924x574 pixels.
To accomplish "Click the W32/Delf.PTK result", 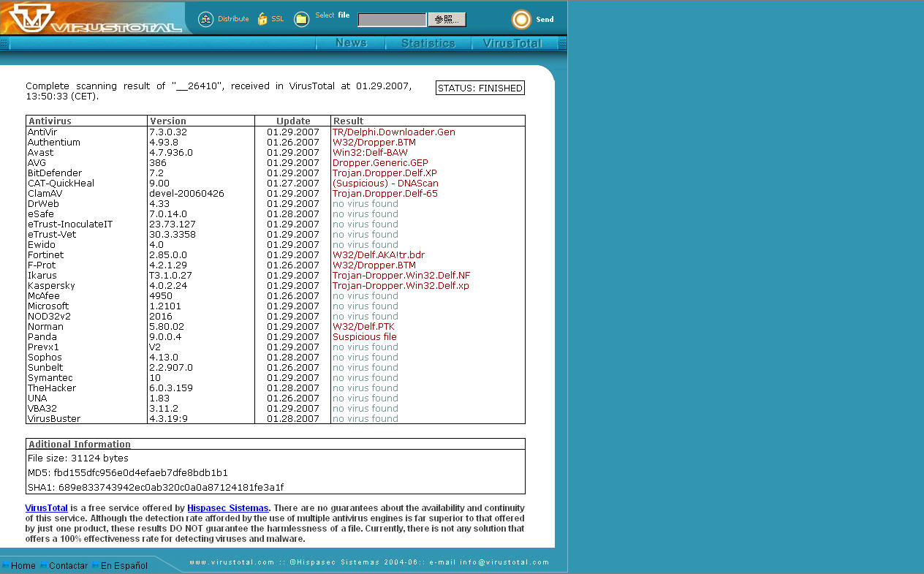I will (x=363, y=327).
